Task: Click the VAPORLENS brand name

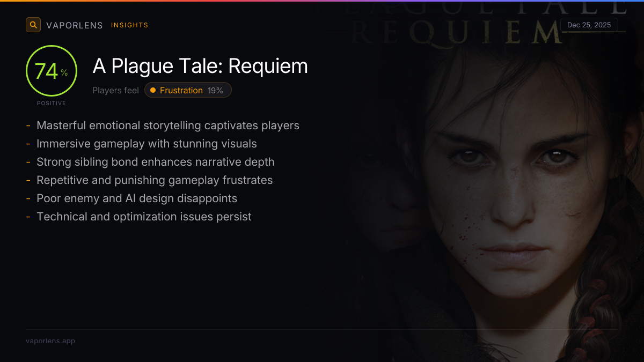Action: (74, 25)
